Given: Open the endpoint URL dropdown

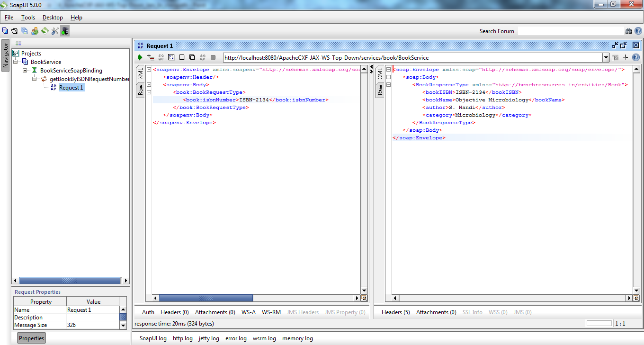Looking at the screenshot, I should point(606,57).
